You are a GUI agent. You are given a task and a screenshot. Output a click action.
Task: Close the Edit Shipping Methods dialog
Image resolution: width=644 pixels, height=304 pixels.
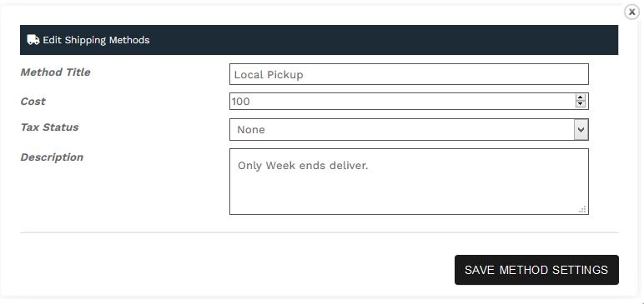point(632,12)
